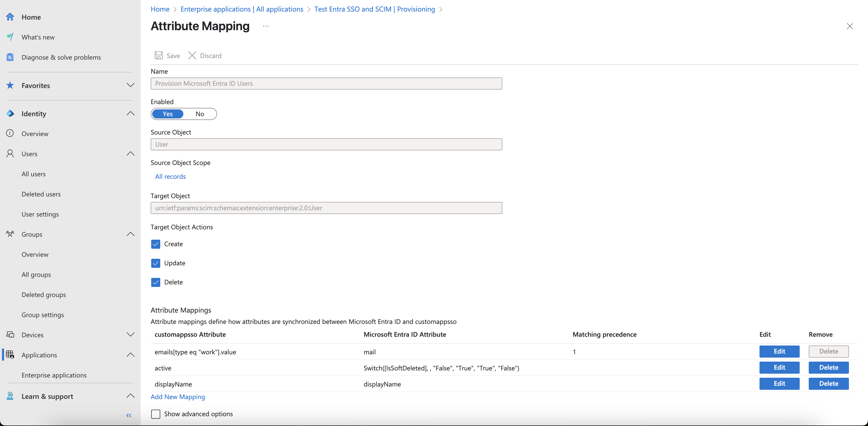Click the Devices icon in sidebar

click(10, 335)
